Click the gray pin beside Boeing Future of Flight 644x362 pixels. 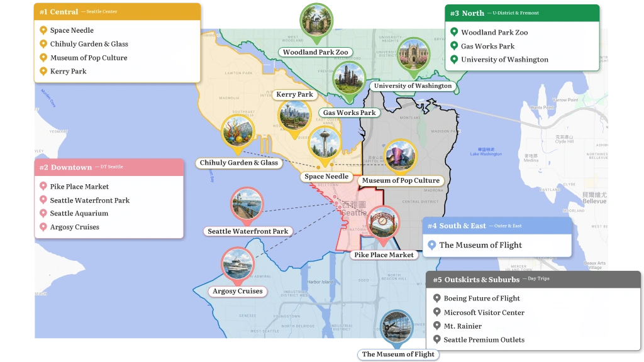(437, 298)
